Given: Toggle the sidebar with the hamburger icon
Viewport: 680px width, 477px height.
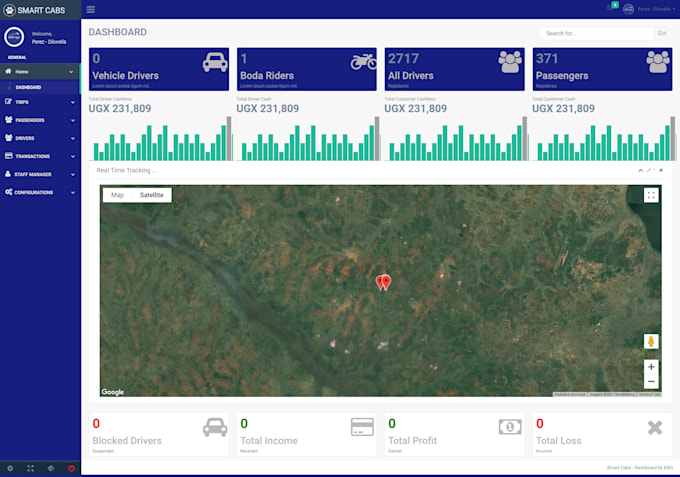Looking at the screenshot, I should 91,9.
